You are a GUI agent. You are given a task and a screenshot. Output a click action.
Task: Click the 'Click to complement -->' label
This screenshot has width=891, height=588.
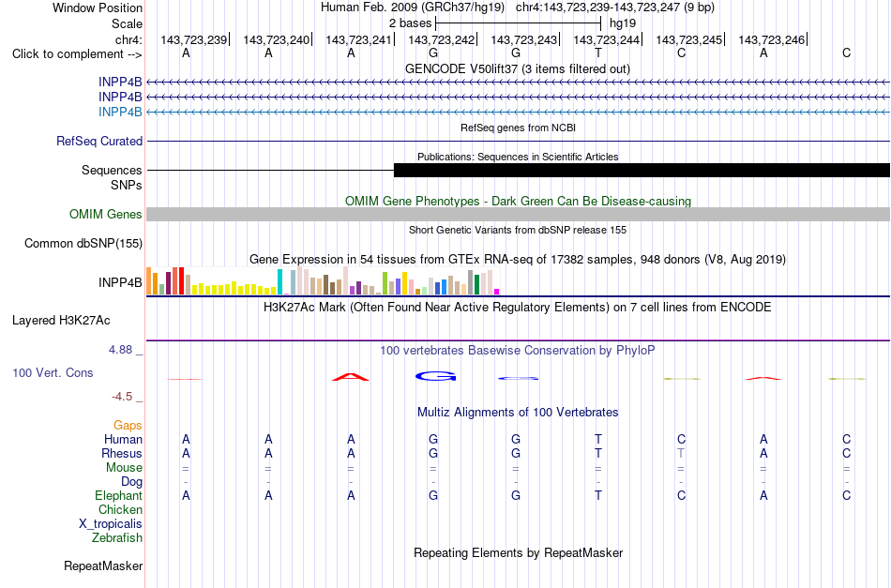click(x=77, y=54)
